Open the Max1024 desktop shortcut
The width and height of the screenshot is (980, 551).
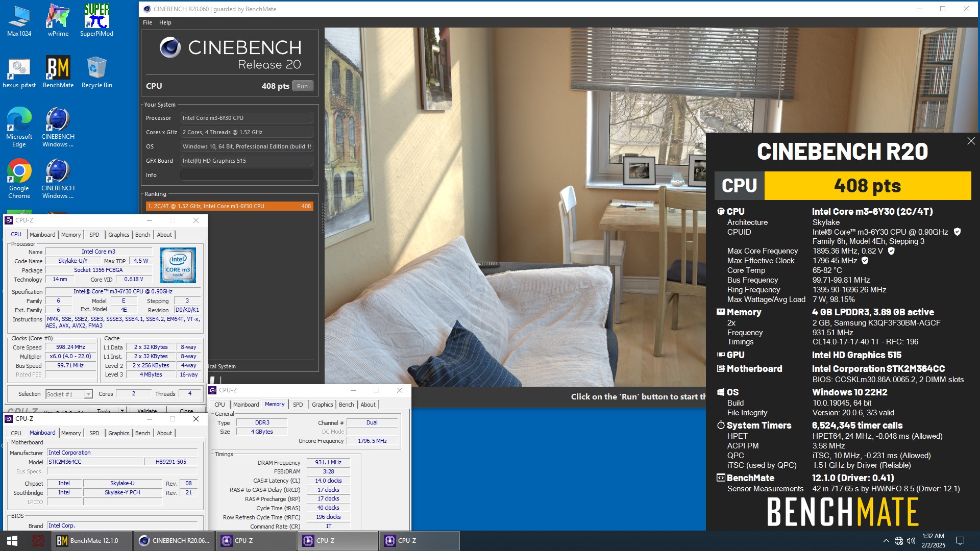click(19, 20)
